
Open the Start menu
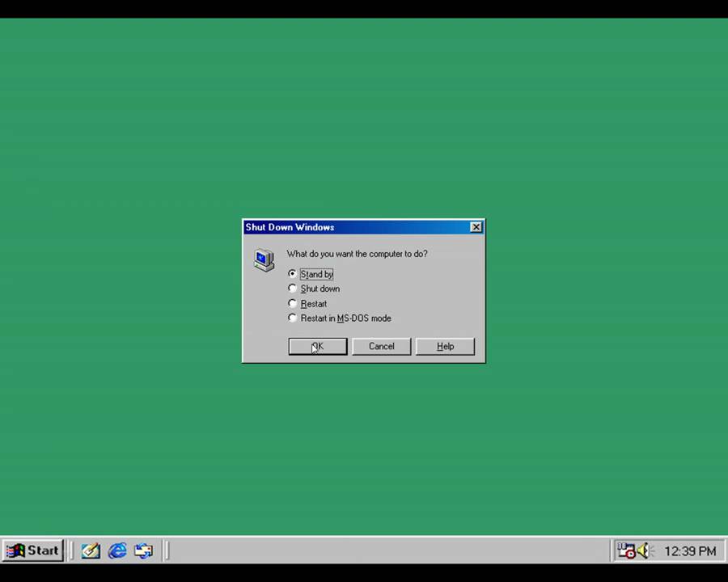32,550
